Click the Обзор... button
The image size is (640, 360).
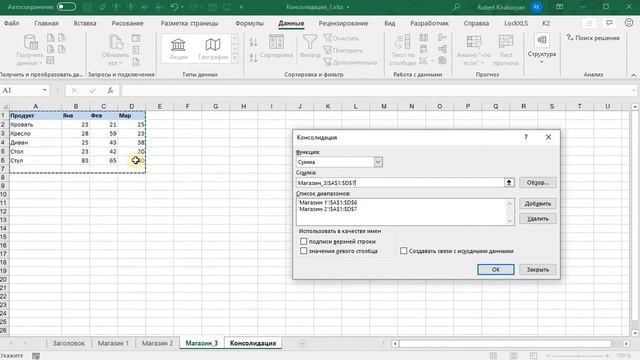pos(538,182)
